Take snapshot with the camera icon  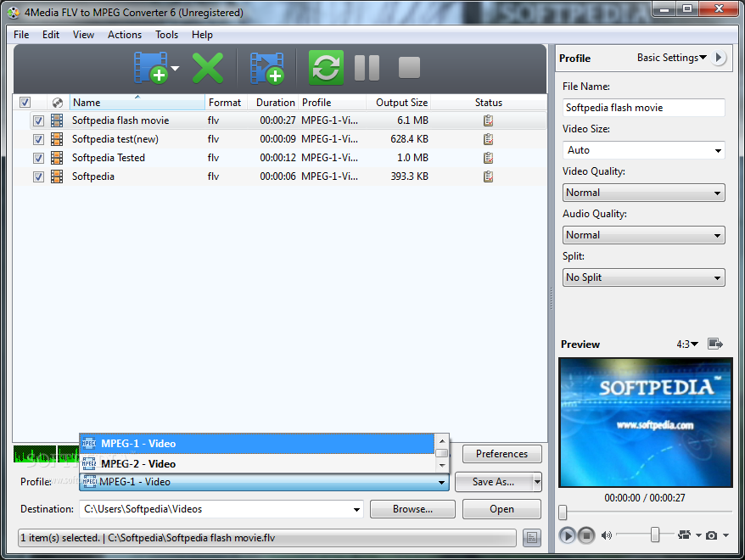[711, 535]
